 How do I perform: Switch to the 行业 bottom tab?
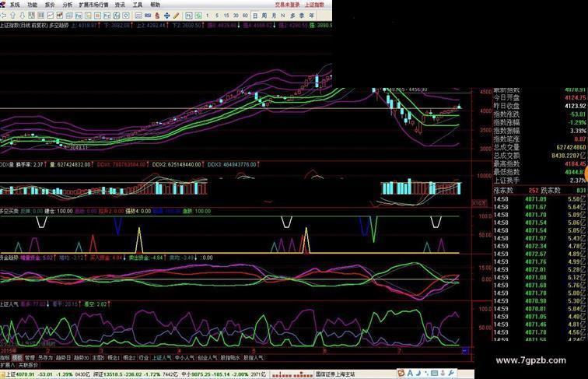144,358
